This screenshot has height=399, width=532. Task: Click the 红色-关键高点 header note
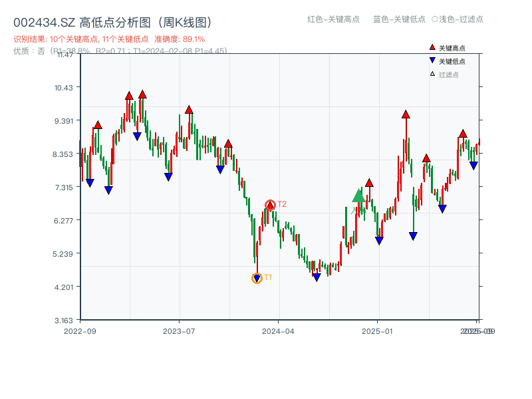333,19
